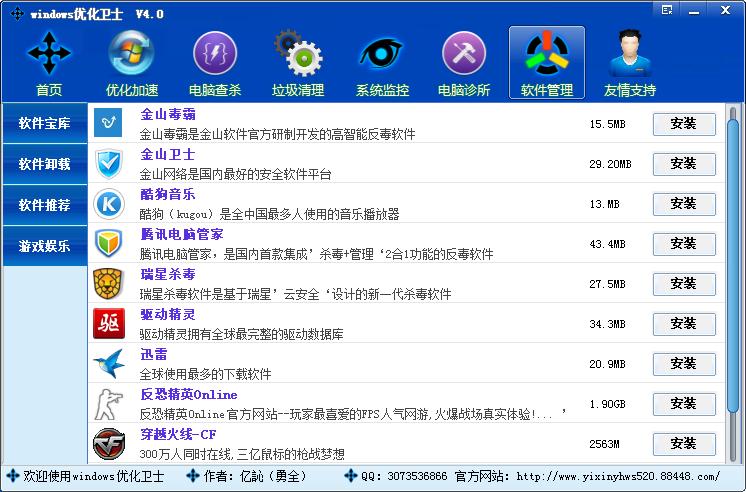Open the title bar menu icon
The image size is (746, 492).
coord(667,10)
